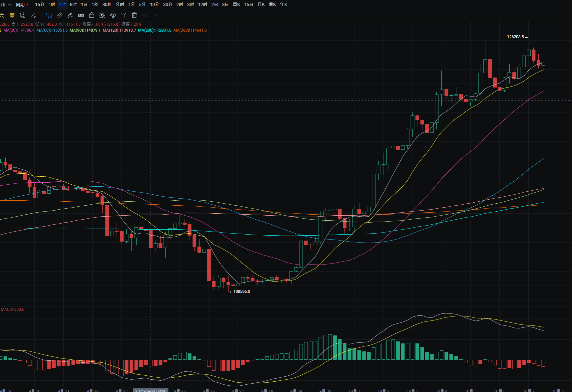
Task: Open the 周期 period dropdown
Action: point(23,5)
